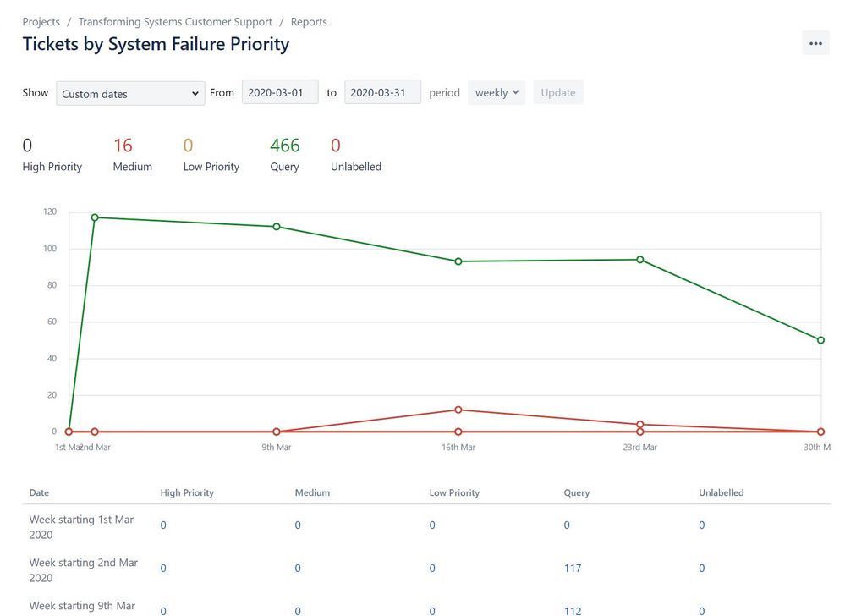The height and width of the screenshot is (616, 845).
Task: Click Query value 0 in 1st Mar row
Action: point(567,525)
